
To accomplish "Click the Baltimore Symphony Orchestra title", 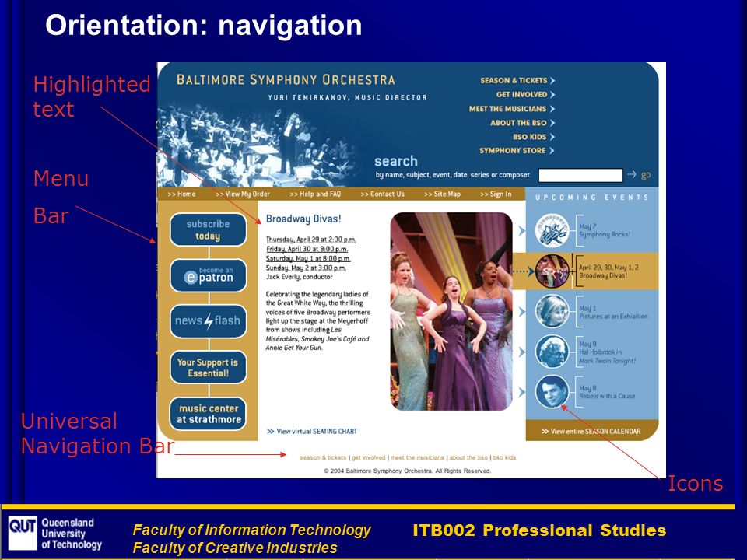I will click(286, 80).
